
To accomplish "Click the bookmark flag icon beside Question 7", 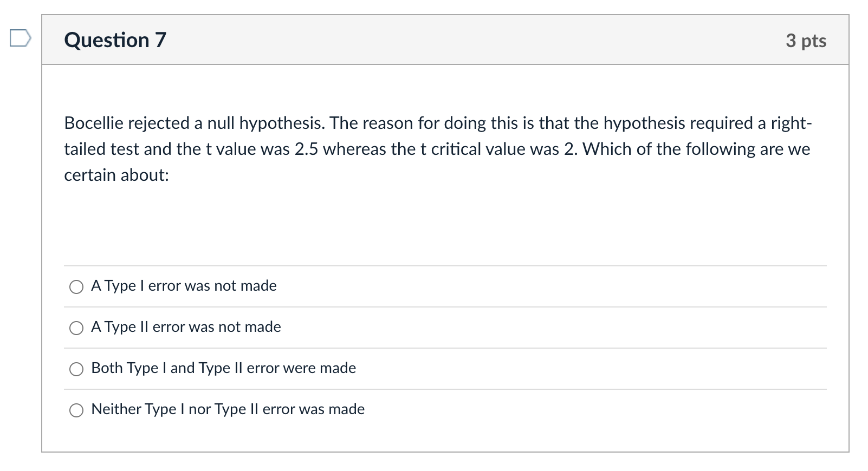I will (20, 38).
